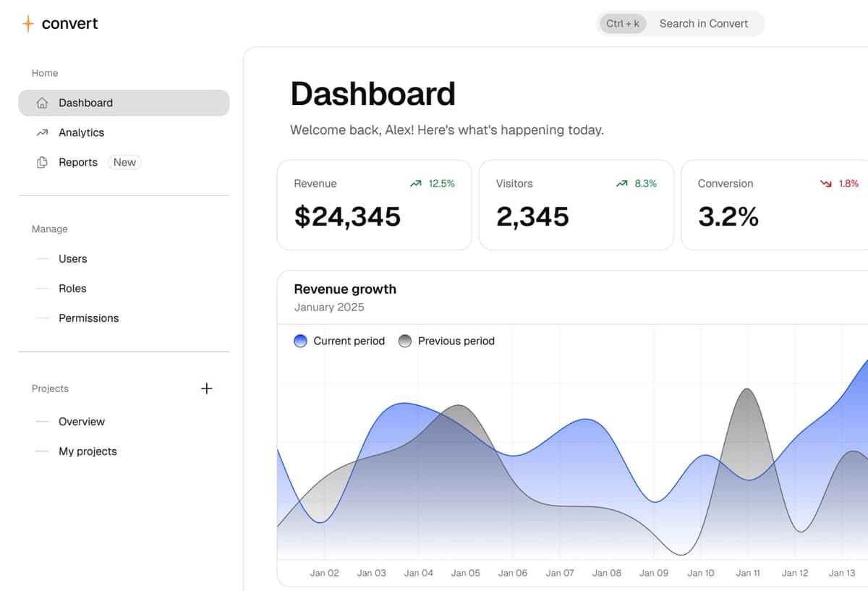Click the Search in Convert field

(x=703, y=23)
